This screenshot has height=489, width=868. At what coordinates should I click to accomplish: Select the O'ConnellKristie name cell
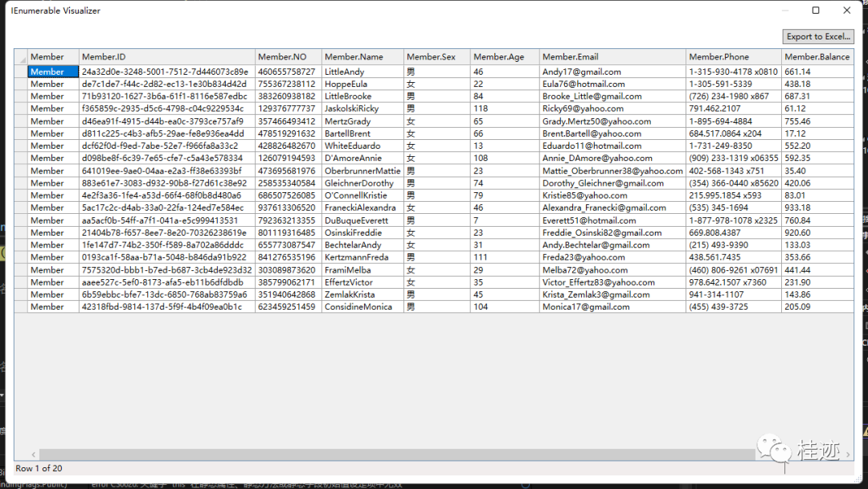coord(362,195)
